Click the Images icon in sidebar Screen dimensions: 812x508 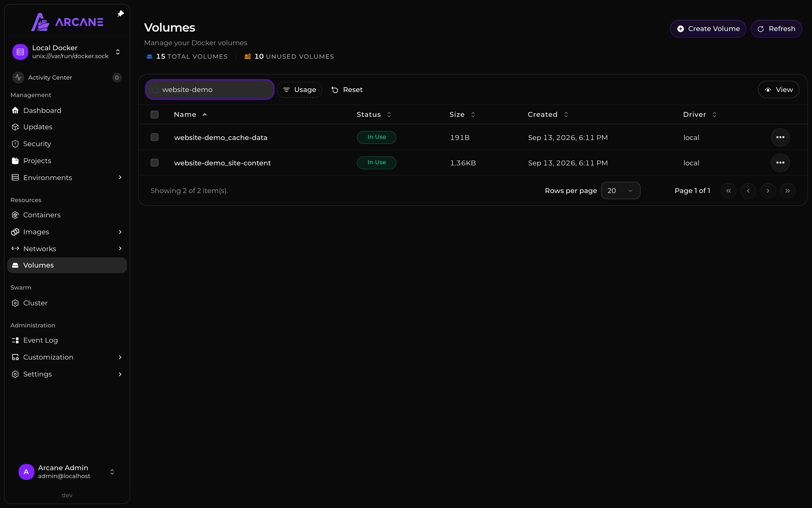pos(15,232)
